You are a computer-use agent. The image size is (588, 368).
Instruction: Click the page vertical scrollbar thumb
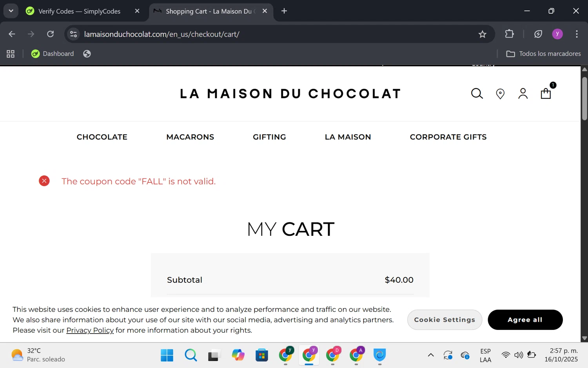pos(584,98)
